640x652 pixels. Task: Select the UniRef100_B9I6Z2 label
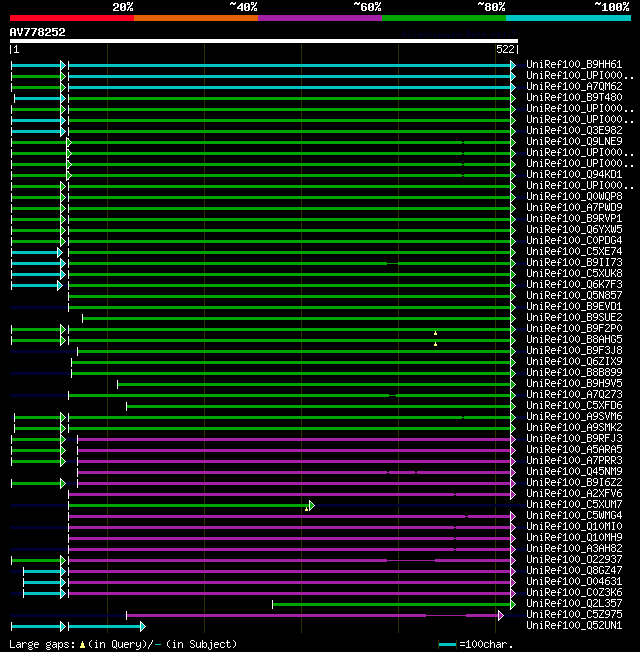574,482
